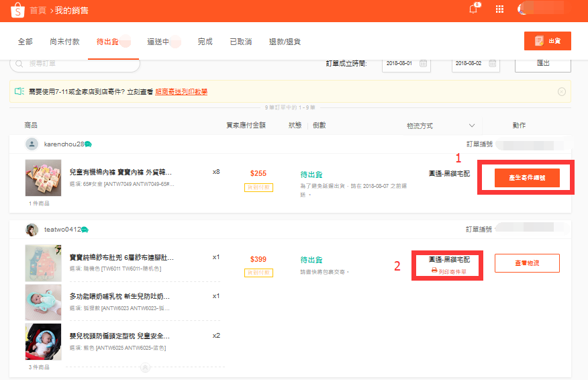
Task: Click the 產生寄件編號 button
Action: point(527,178)
